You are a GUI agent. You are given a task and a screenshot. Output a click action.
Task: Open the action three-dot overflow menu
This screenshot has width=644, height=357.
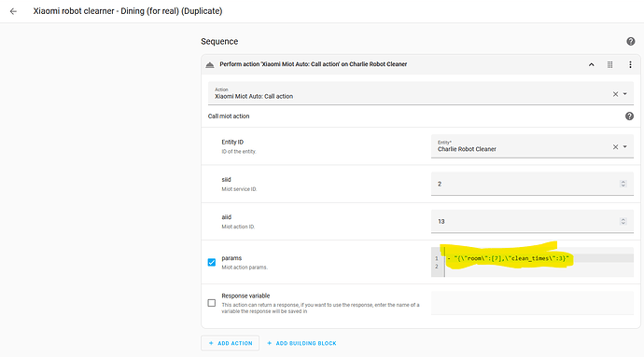point(630,65)
